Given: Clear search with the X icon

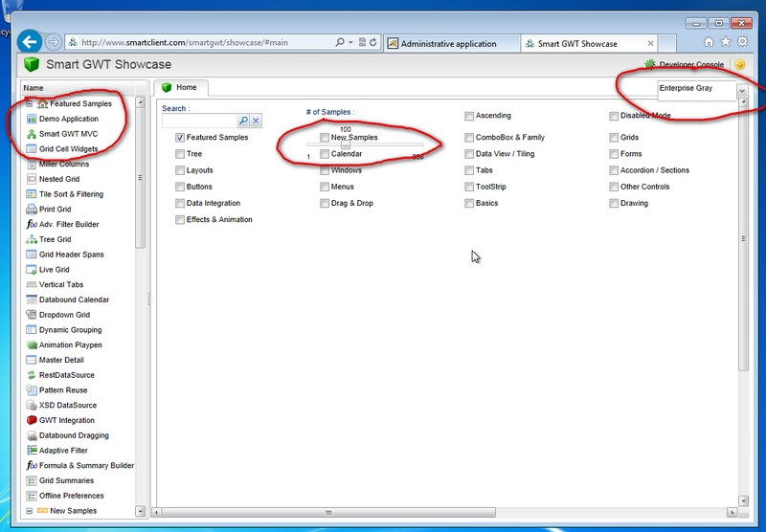Looking at the screenshot, I should click(x=256, y=121).
